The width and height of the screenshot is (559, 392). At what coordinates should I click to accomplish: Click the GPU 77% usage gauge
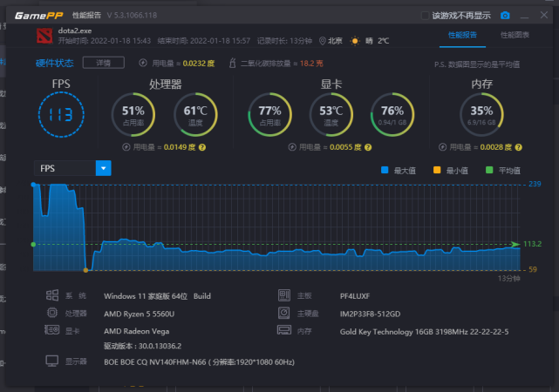click(269, 115)
